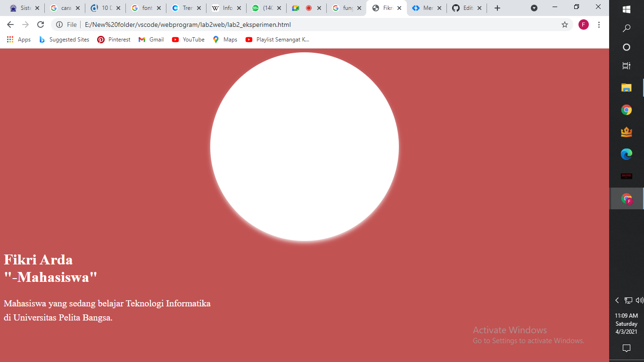The image size is (644, 362).
Task: Open the YouTube bookmark
Action: point(188,40)
